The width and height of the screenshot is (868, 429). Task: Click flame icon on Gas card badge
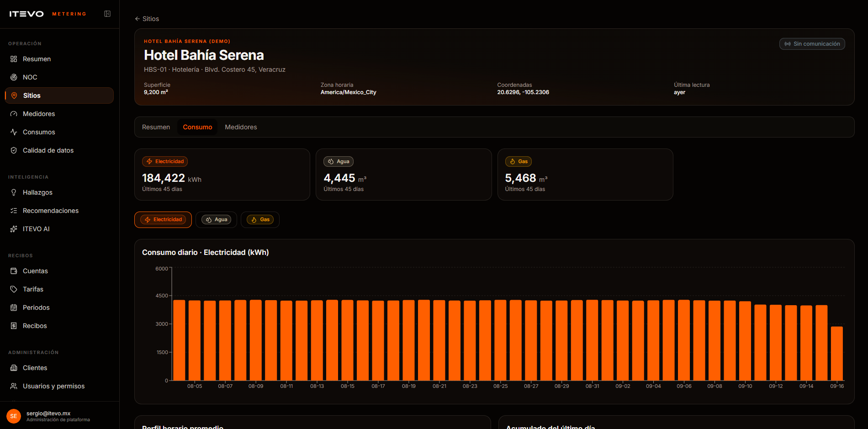tap(513, 161)
